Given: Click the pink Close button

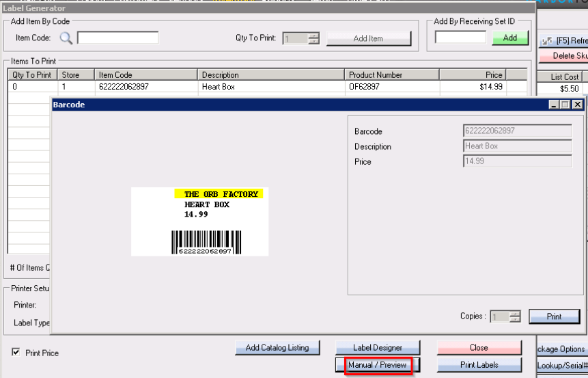Looking at the screenshot, I should click(479, 348).
